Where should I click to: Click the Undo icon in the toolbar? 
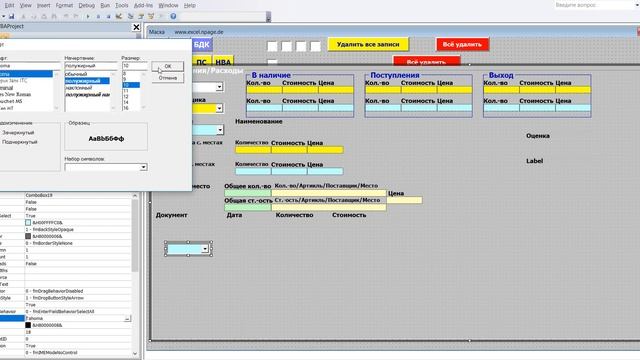tap(66, 16)
